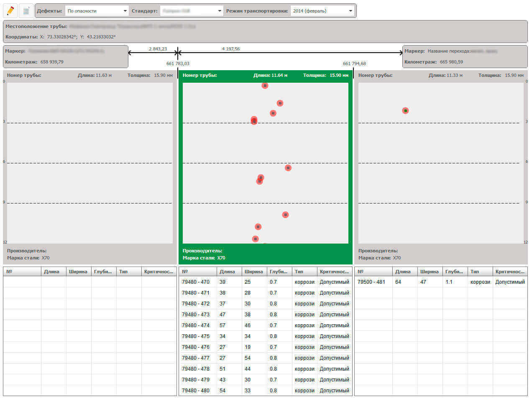Click the distance label 4 197,56
This screenshot has height=399, width=532.
(x=231, y=49)
